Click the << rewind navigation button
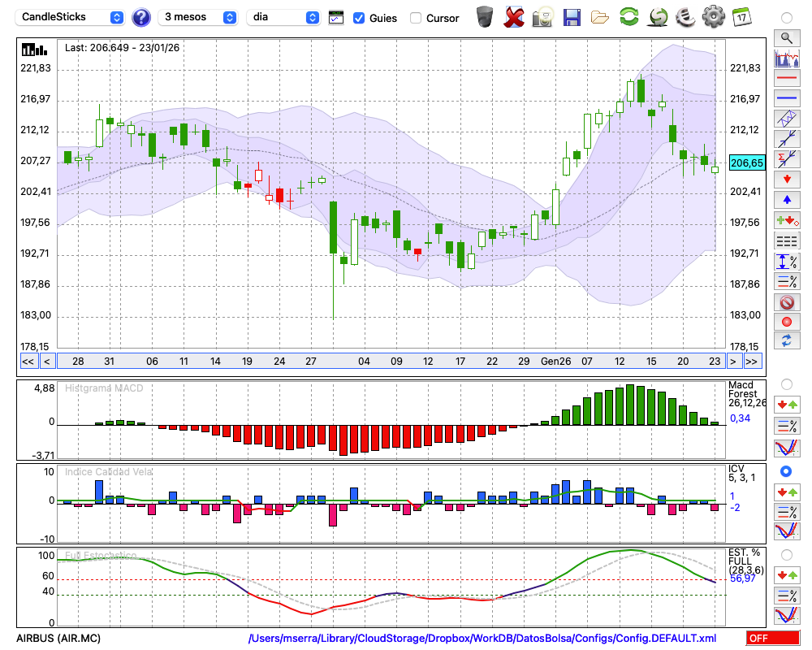 [28, 362]
